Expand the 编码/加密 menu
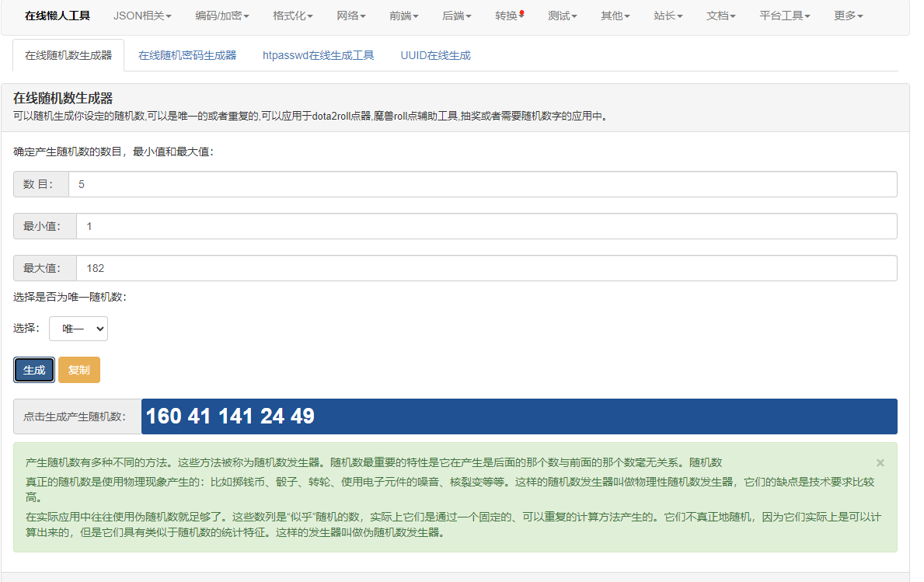 tap(221, 16)
